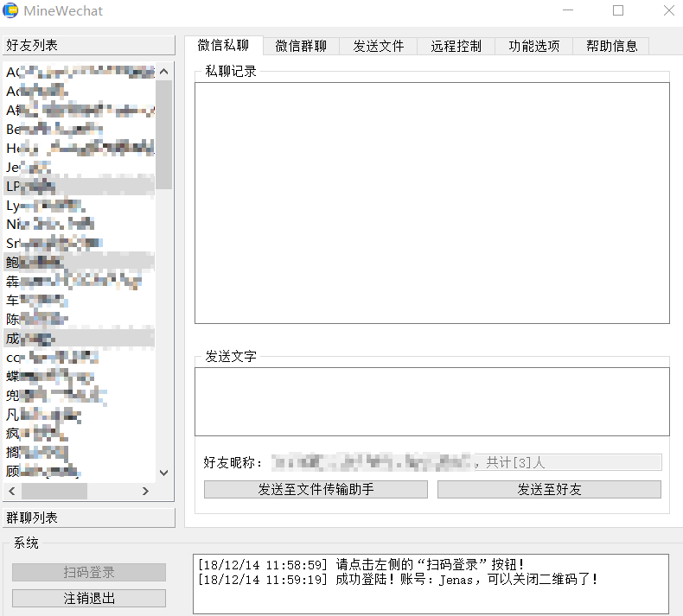Select the friend starting with Je
683x616 pixels.
[x=80, y=167]
